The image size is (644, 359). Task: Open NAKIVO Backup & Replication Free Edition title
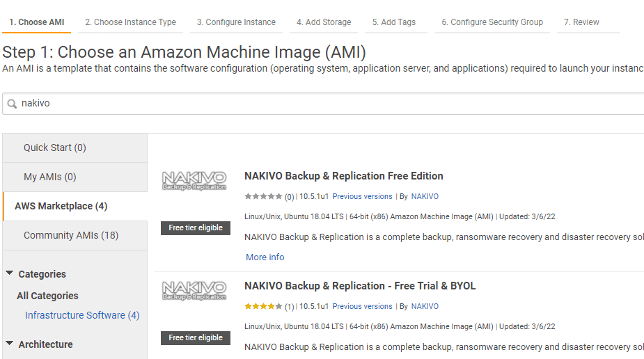tap(344, 176)
